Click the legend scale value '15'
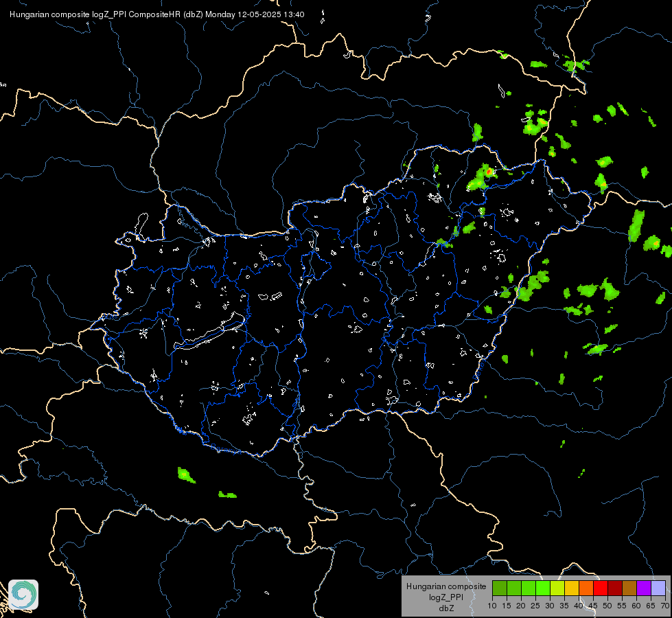The width and height of the screenshot is (672, 618). tap(507, 606)
